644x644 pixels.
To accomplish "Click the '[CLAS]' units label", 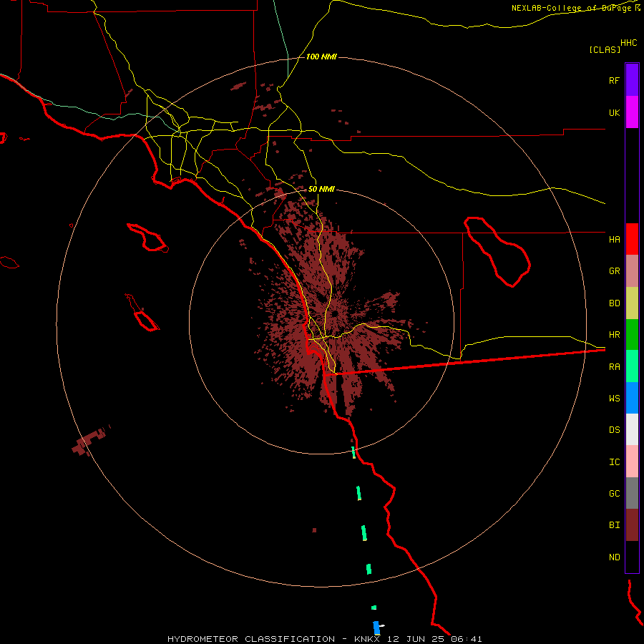I will pos(605,50).
